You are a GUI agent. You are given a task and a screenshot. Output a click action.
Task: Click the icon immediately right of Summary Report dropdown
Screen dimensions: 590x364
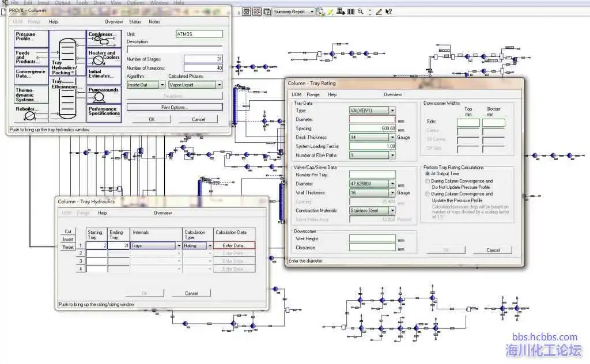click(320, 12)
